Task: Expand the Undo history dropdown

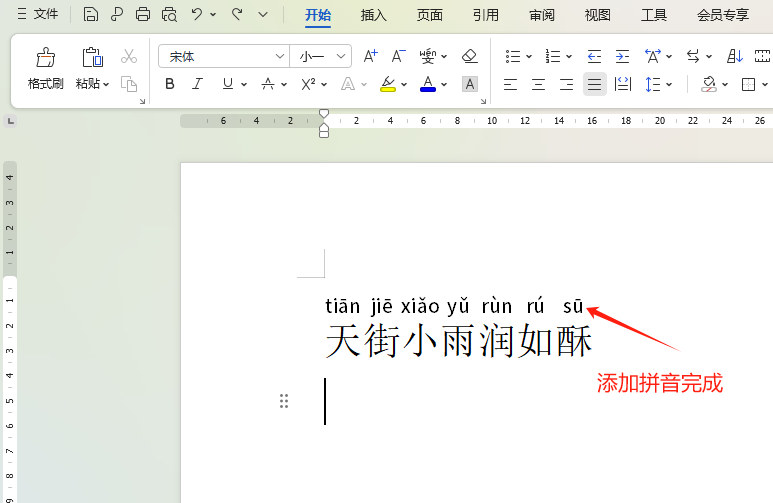Action: point(213,15)
